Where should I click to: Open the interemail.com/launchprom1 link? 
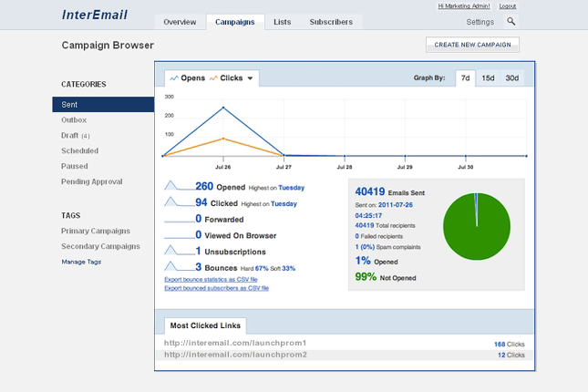(235, 343)
